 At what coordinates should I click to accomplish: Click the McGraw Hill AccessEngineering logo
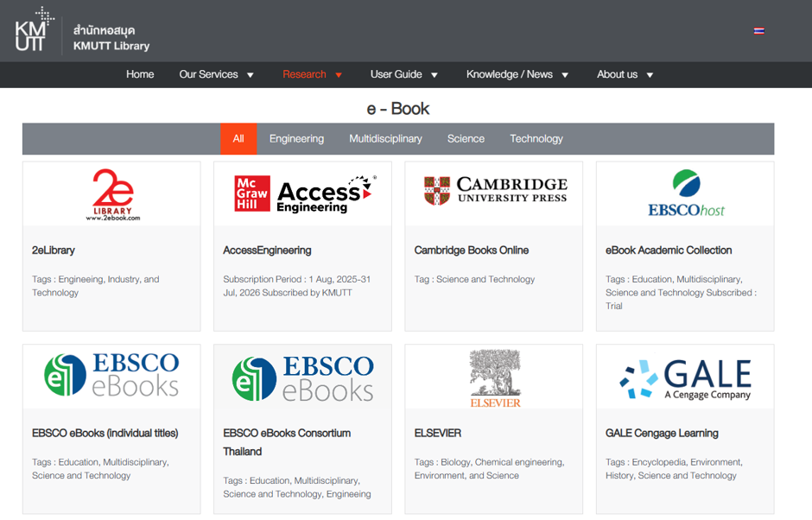tap(305, 194)
